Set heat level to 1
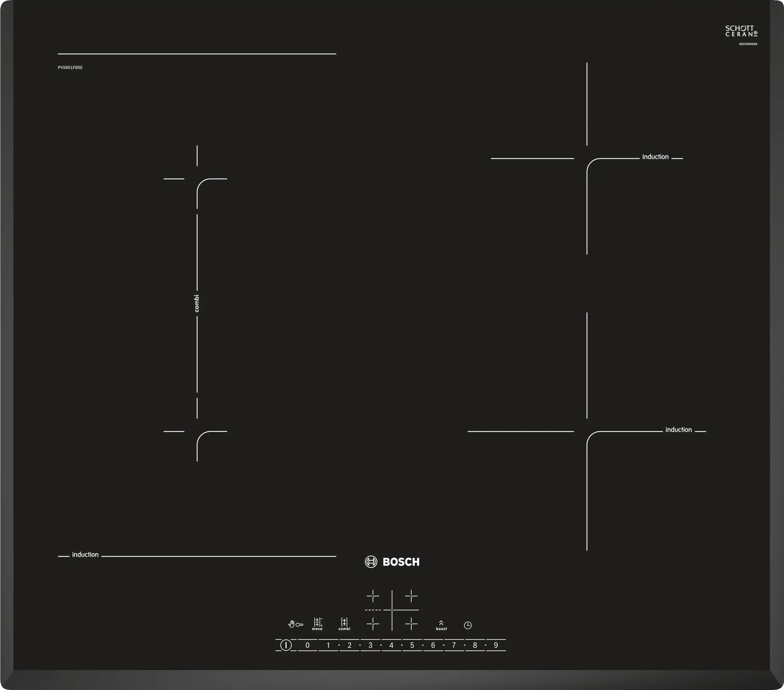The height and width of the screenshot is (690, 784). tap(328, 645)
